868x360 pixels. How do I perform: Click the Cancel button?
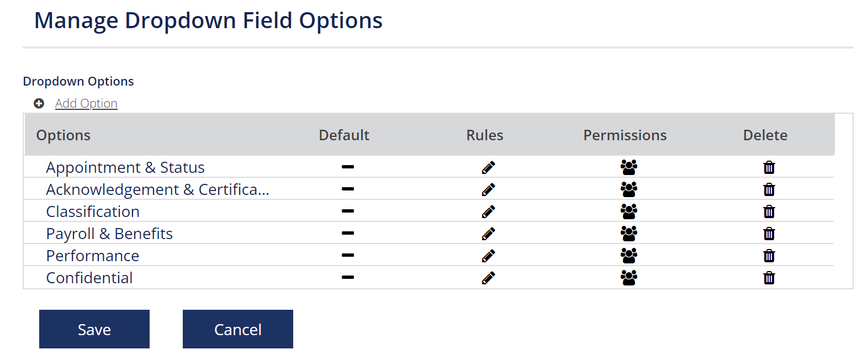(238, 329)
